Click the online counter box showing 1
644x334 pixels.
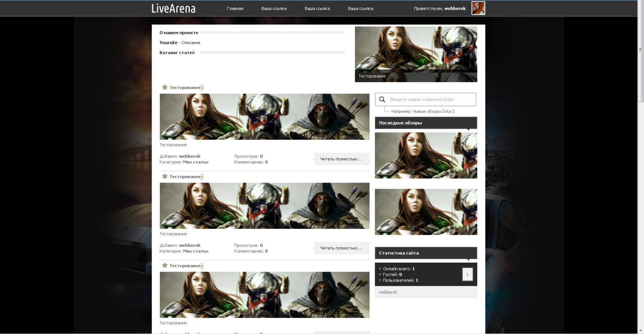click(x=467, y=274)
